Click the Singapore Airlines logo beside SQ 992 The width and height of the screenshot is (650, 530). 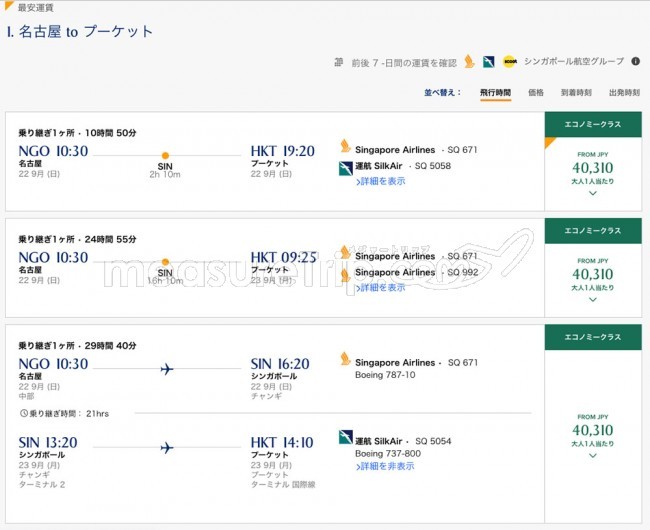(x=345, y=275)
